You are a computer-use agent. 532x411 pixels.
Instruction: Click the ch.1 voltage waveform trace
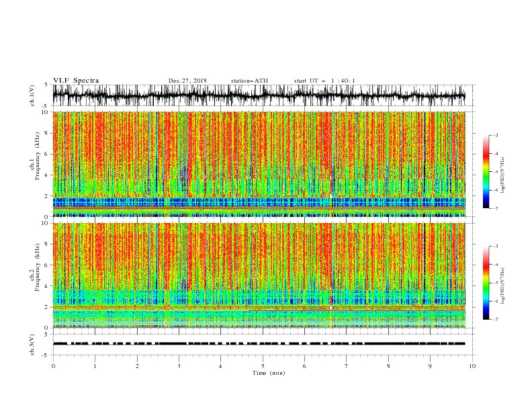(259, 95)
